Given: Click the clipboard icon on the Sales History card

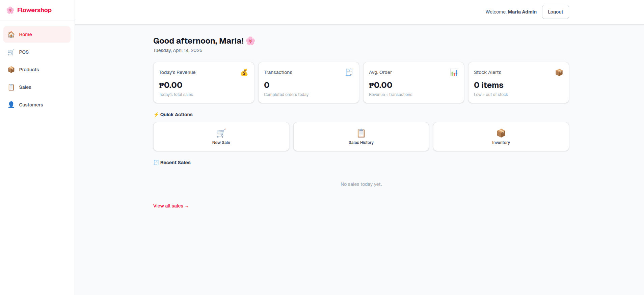Looking at the screenshot, I should click(361, 133).
